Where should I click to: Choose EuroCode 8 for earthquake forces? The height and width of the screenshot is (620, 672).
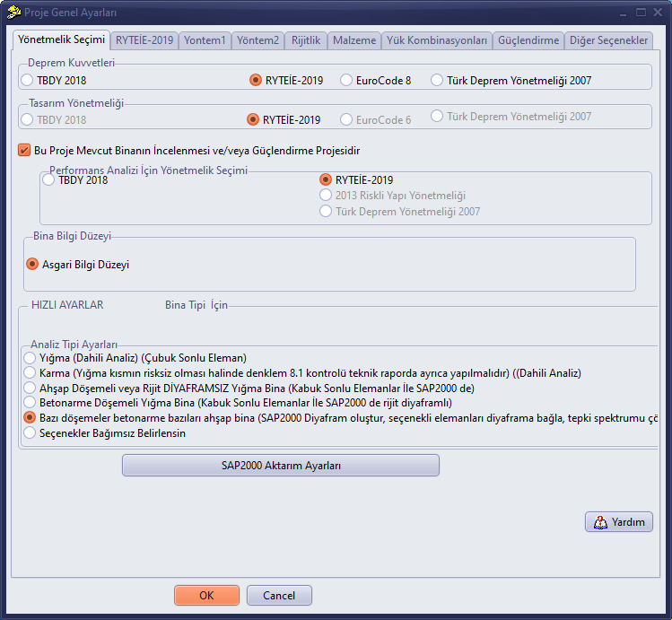coord(376,80)
